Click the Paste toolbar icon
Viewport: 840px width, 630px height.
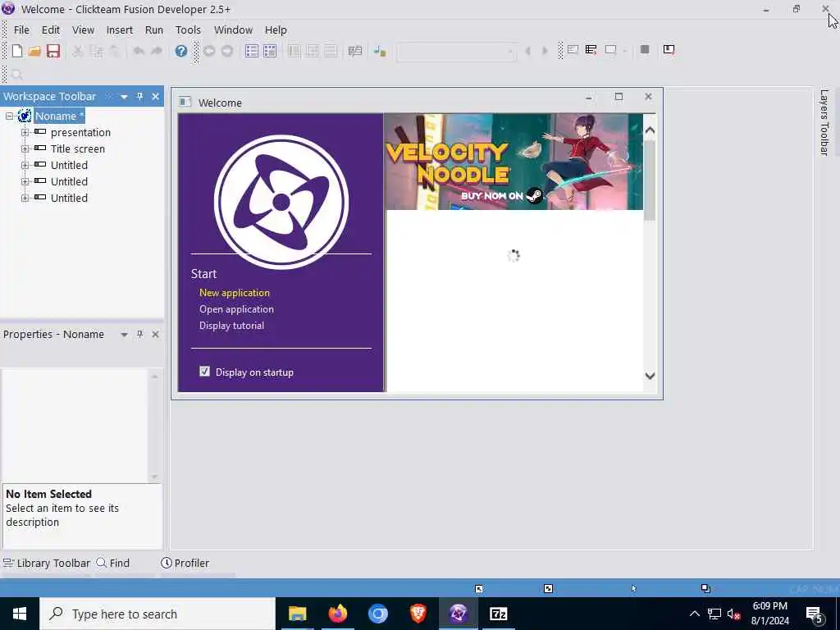[115, 51]
